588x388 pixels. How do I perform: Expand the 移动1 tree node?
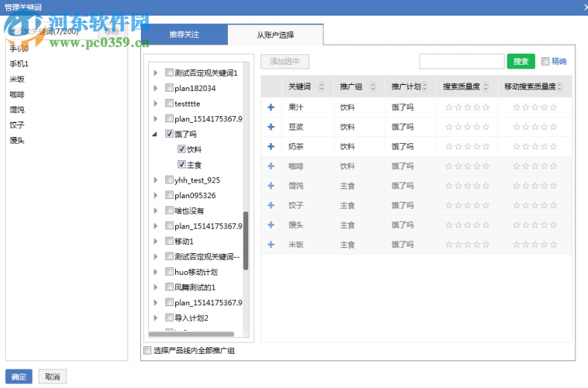pyautogui.click(x=156, y=241)
